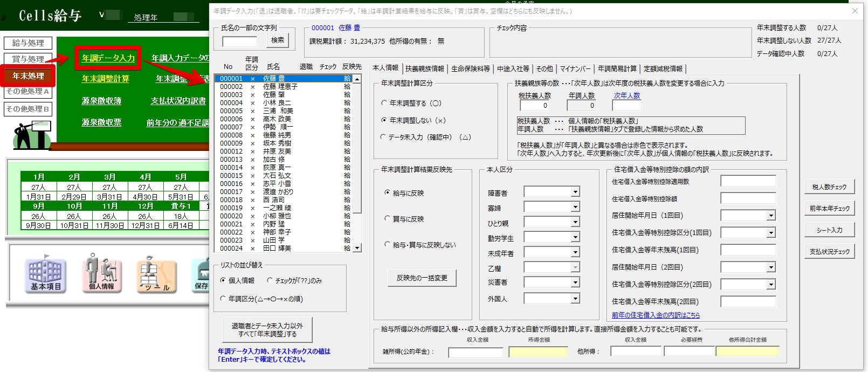Image resolution: width=868 pixels, height=372 pixels.
Task: Open 年末調整計算 link in green panel
Action: (106, 79)
